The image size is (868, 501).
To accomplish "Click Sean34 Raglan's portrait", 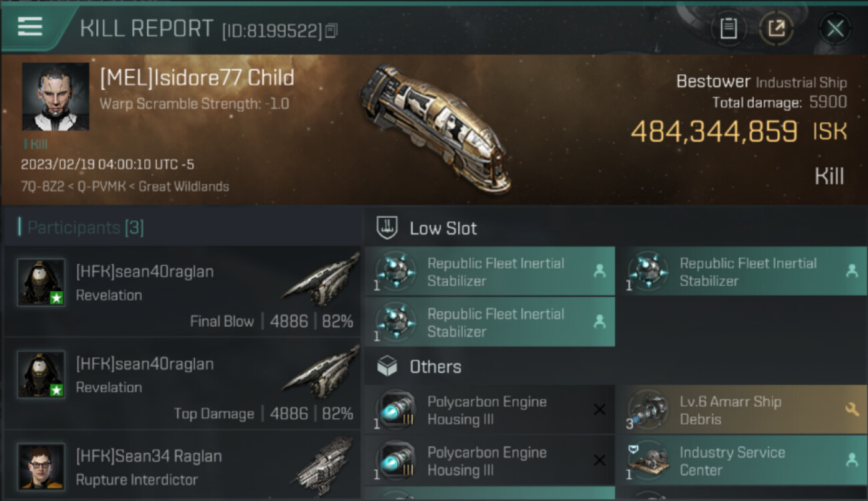I will (41, 466).
